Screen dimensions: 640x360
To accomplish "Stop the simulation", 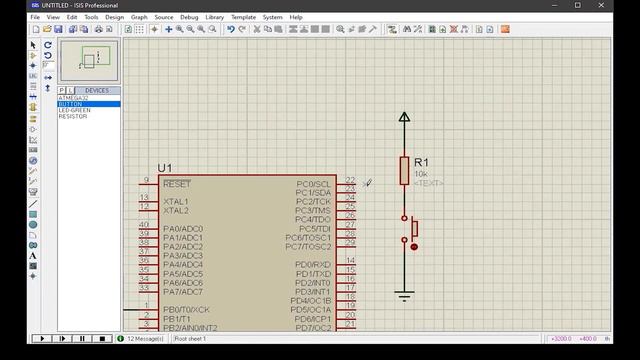I will click(102, 339).
